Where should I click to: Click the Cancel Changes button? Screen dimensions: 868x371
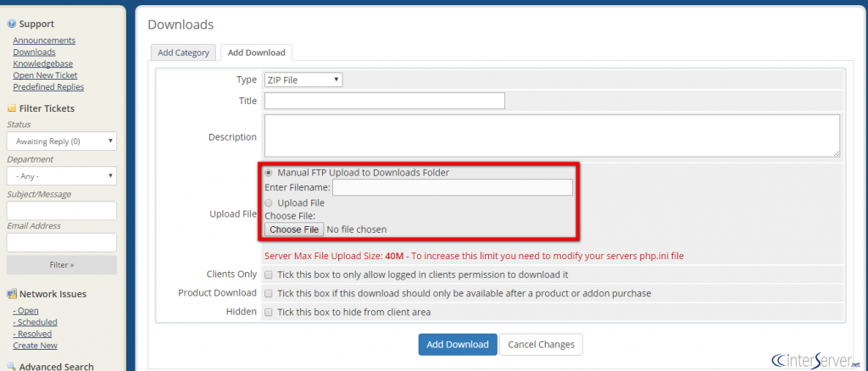[x=541, y=344]
